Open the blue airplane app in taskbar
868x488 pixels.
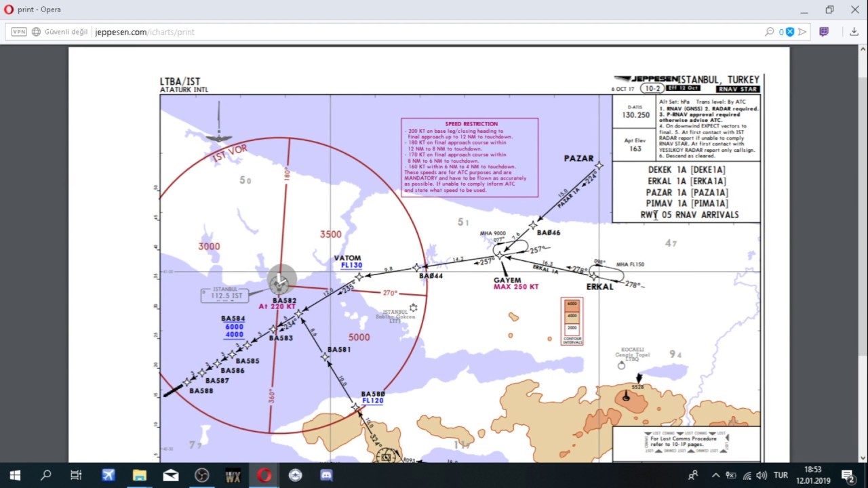tap(108, 475)
